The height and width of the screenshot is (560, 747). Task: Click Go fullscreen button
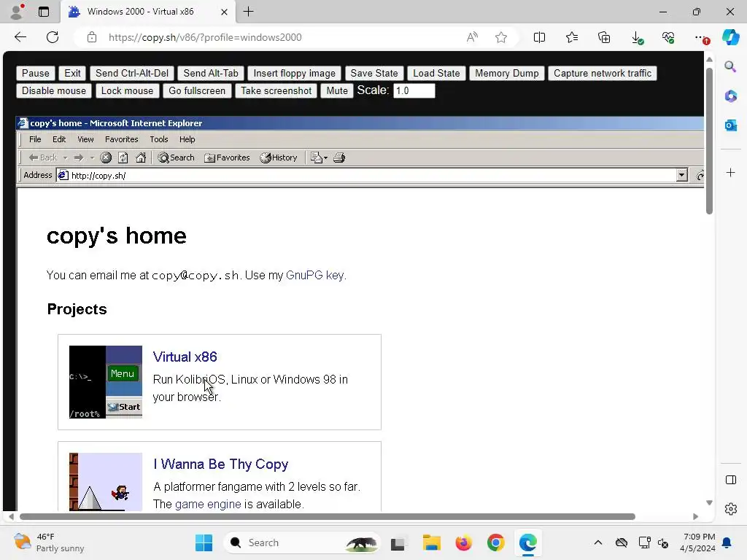point(197,91)
